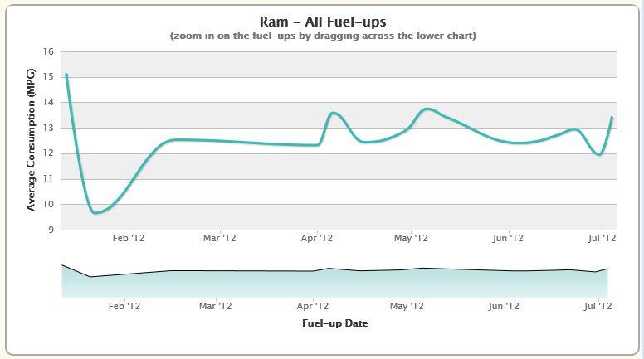Click the Mar '12 label on upper chart
Image resolution: width=644 pixels, height=359 pixels.
coord(220,238)
